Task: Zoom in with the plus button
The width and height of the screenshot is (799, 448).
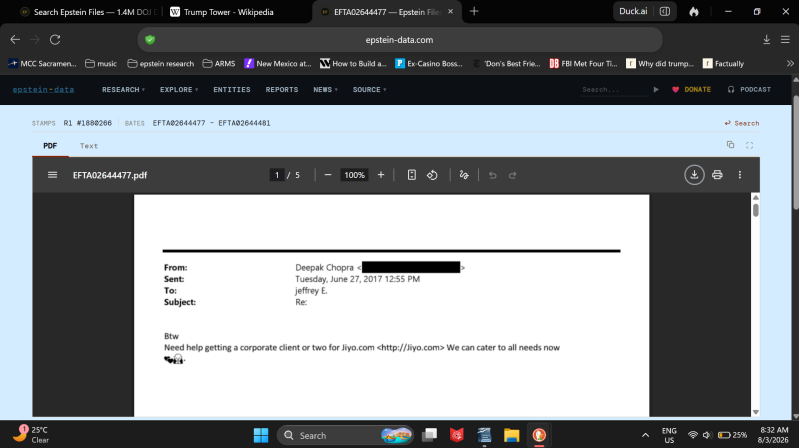Action: click(x=381, y=175)
